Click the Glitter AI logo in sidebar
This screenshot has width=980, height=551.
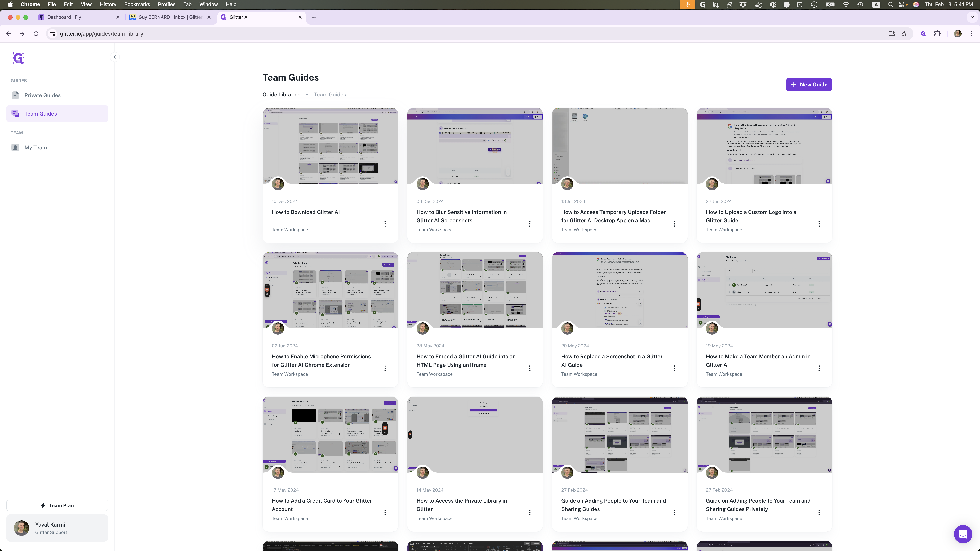[x=18, y=58]
